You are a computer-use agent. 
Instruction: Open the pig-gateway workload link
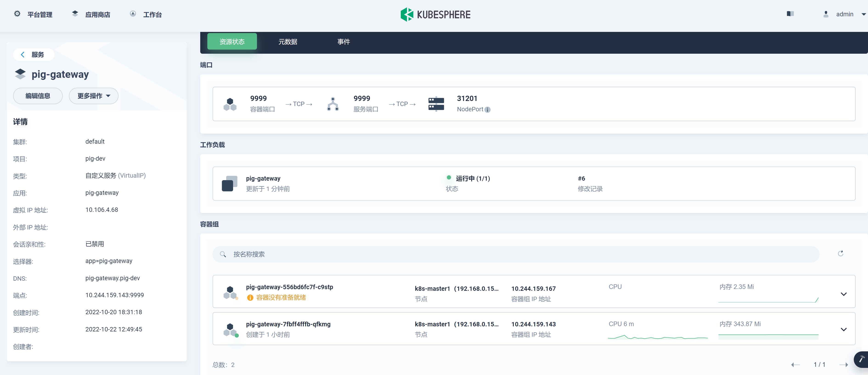point(263,178)
